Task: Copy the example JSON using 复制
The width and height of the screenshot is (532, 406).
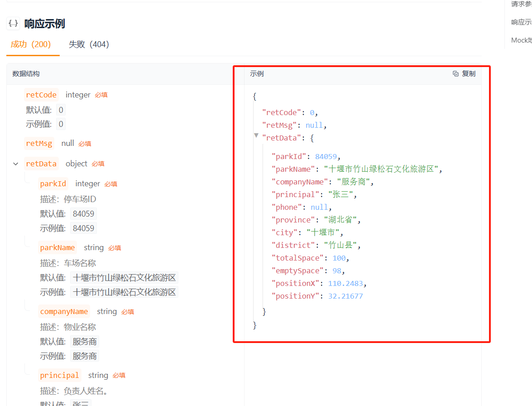Action: 464,73
